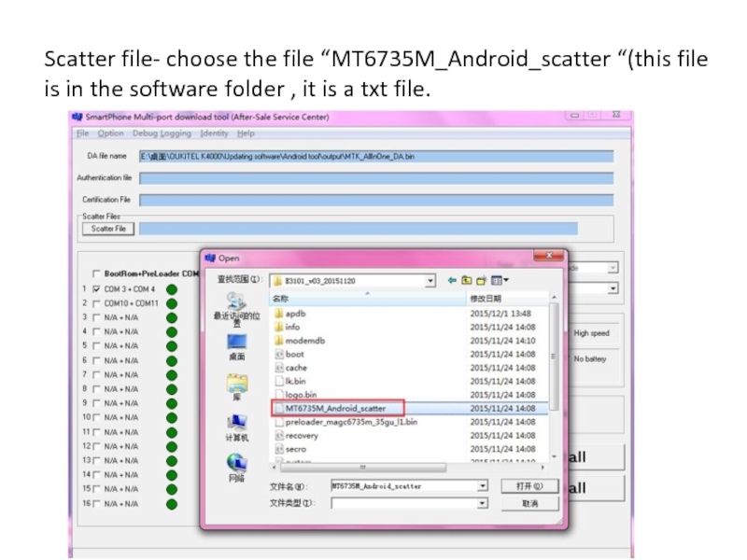Select the cache image file

pos(291,368)
